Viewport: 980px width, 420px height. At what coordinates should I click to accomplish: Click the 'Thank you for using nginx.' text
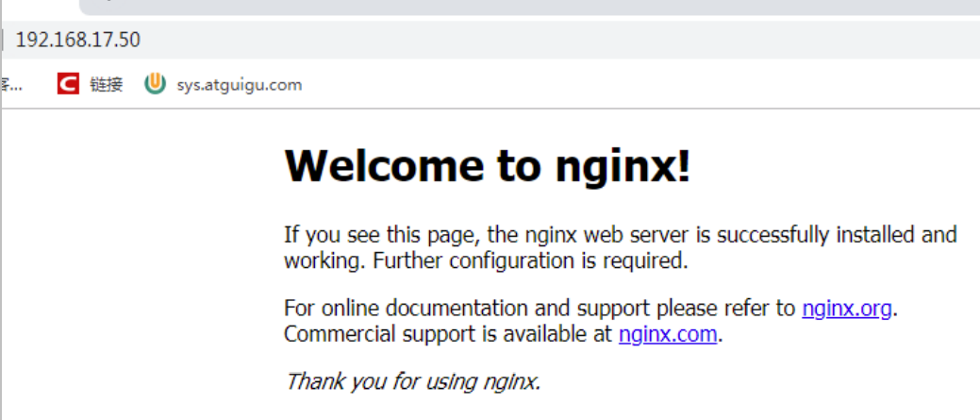pos(412,380)
